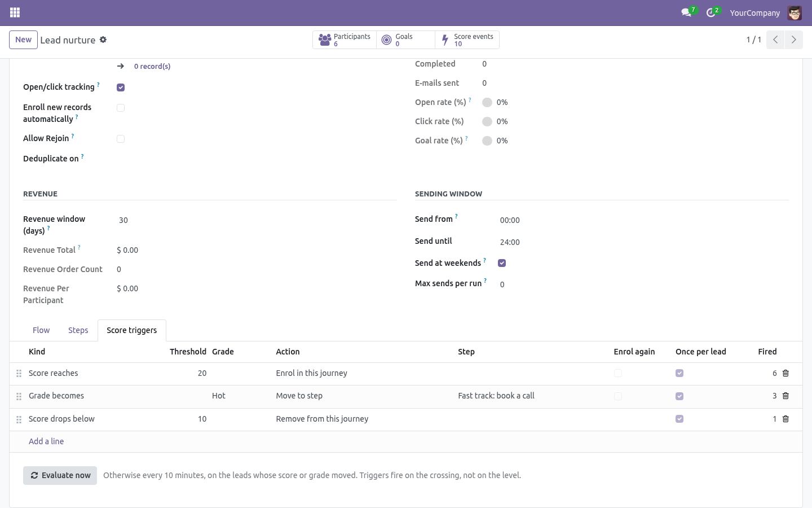Click the New button
The height and width of the screenshot is (508, 812).
(23, 40)
